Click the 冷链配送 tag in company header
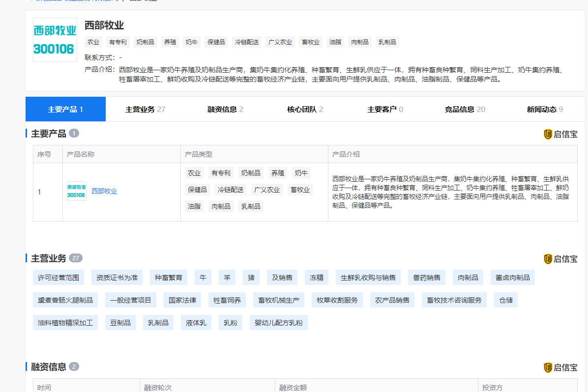 click(x=247, y=42)
